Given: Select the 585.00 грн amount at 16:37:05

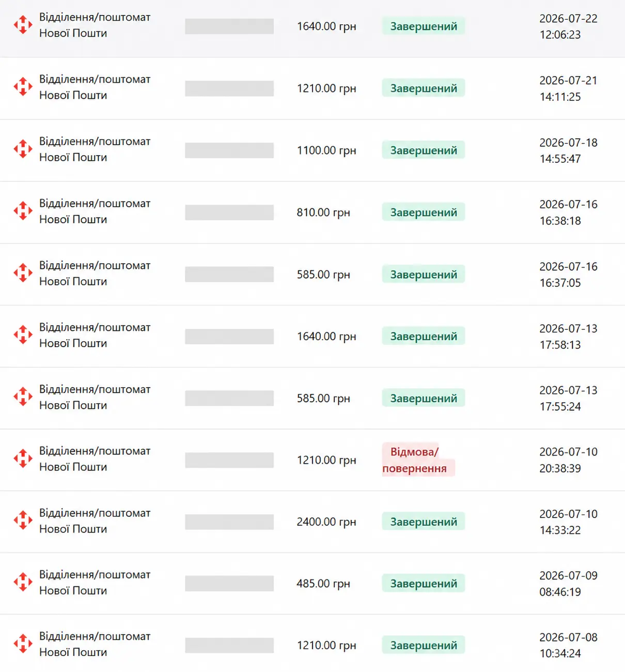Looking at the screenshot, I should click(323, 274).
